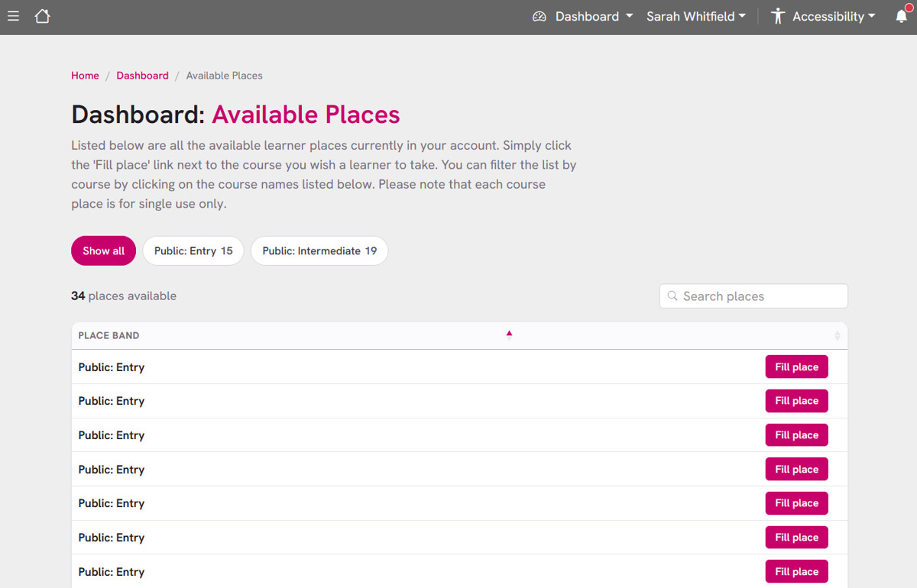
Task: Click the 'Available Places' breadcrumb text
Action: click(x=225, y=76)
